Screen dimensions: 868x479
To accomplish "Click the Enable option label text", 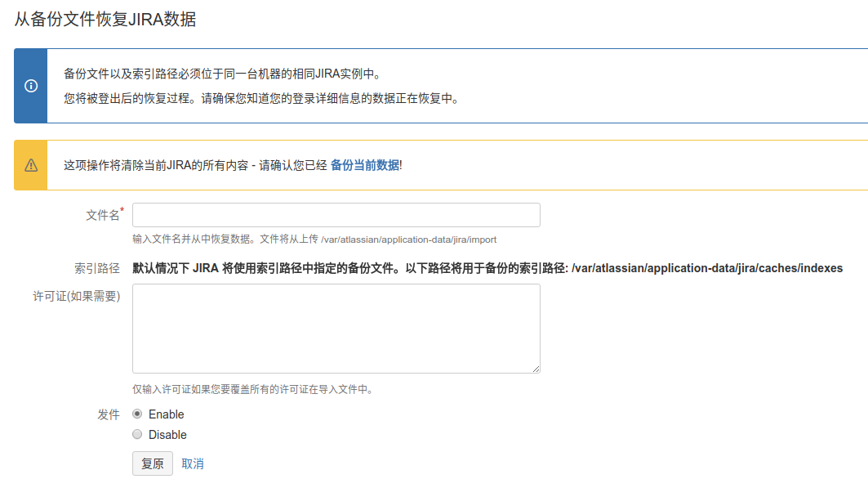I will point(166,414).
